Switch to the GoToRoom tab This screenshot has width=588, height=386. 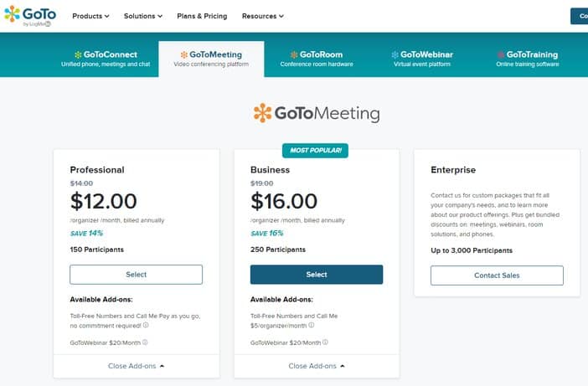[x=317, y=59]
